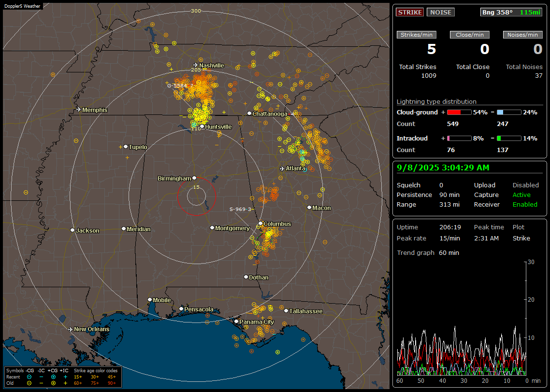Viewport: 550px width, 392px height.
Task: Click the Persistence value 90 min
Action: coord(449,195)
